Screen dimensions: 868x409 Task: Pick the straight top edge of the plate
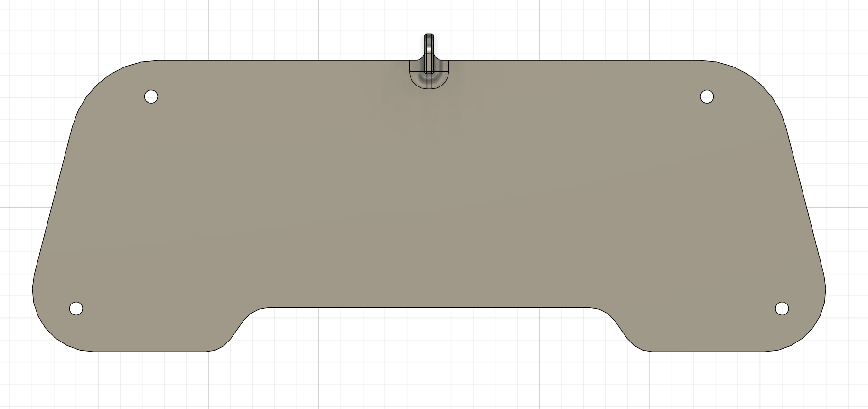(285, 60)
